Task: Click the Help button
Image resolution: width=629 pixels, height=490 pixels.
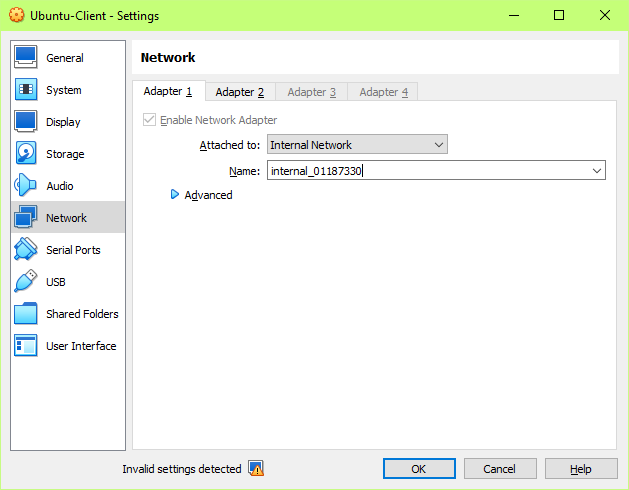Action: (580, 468)
